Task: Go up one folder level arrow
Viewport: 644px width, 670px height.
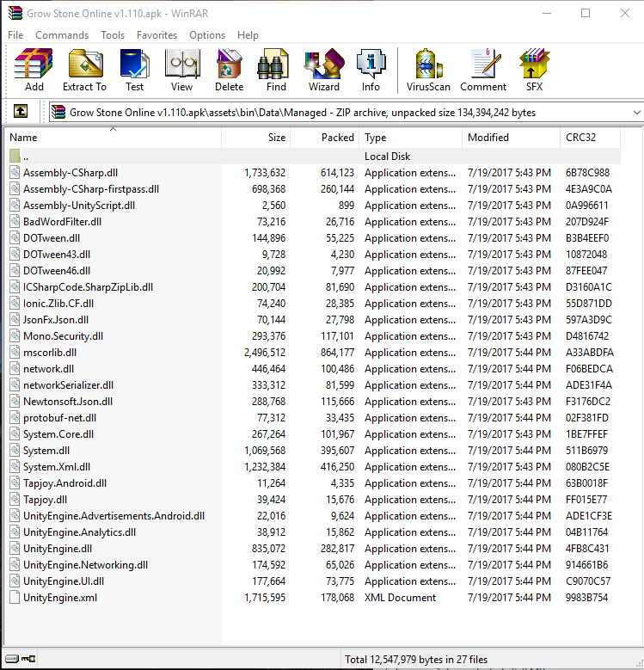Action: (21, 112)
